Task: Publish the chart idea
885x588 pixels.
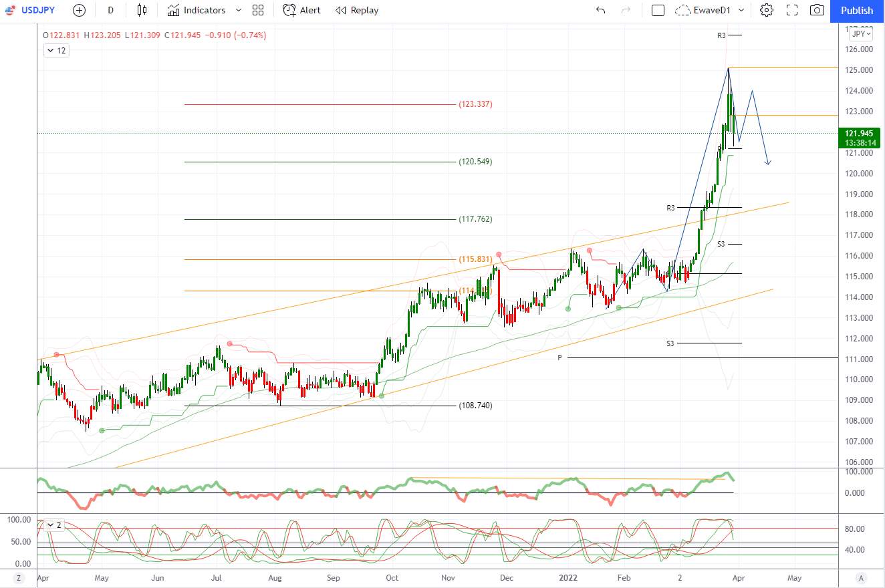Action: coord(857,11)
